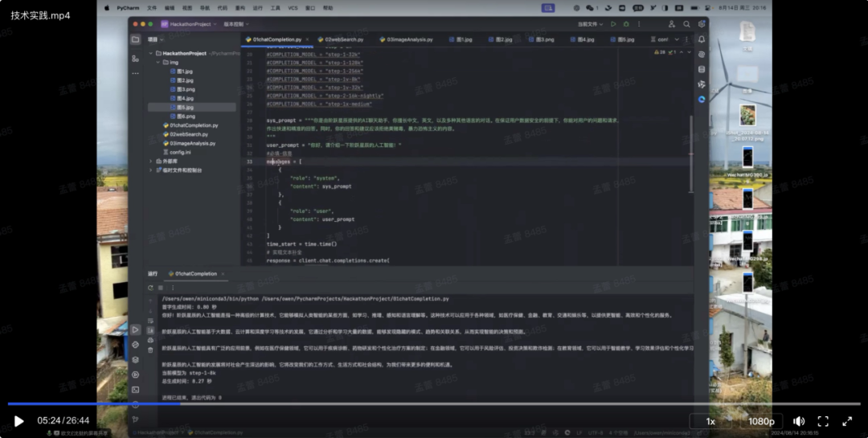The width and height of the screenshot is (868, 438).
Task: Open 02webSearch.py from the project tree
Action: 185,134
